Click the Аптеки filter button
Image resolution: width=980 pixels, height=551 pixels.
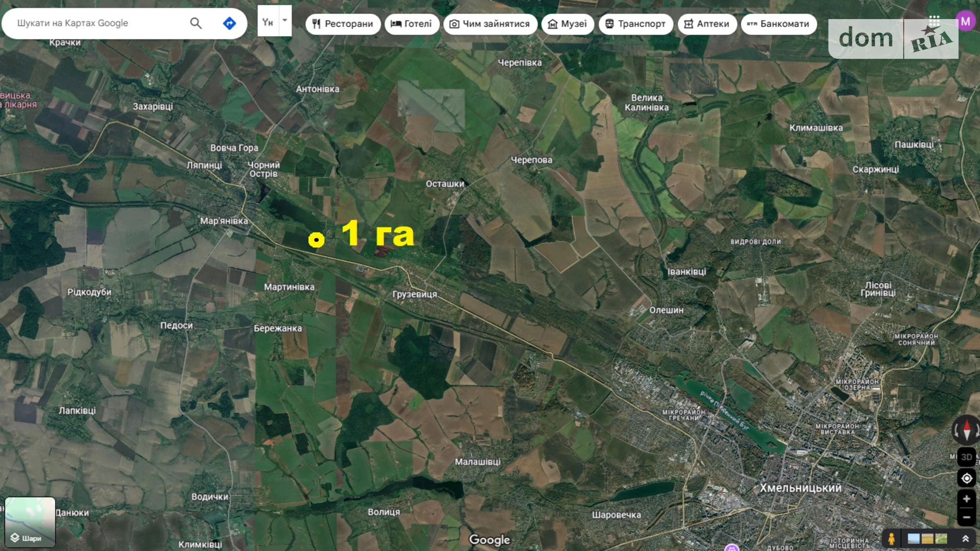coord(707,24)
